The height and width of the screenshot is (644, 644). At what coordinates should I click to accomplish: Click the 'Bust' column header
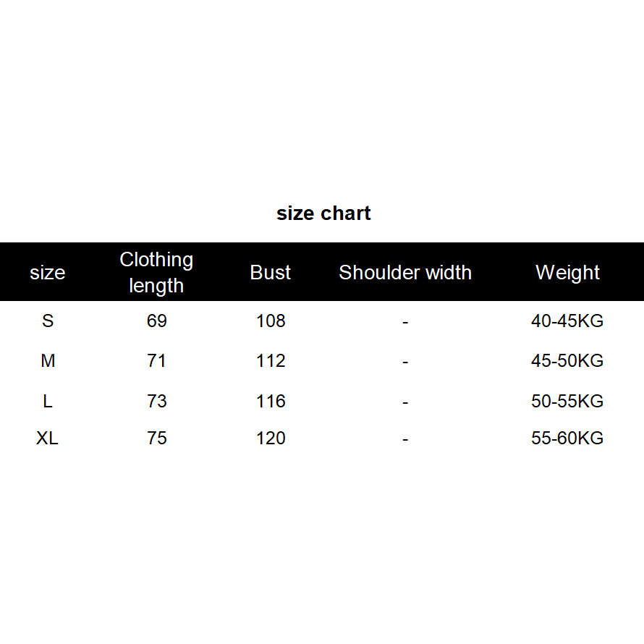271,273
